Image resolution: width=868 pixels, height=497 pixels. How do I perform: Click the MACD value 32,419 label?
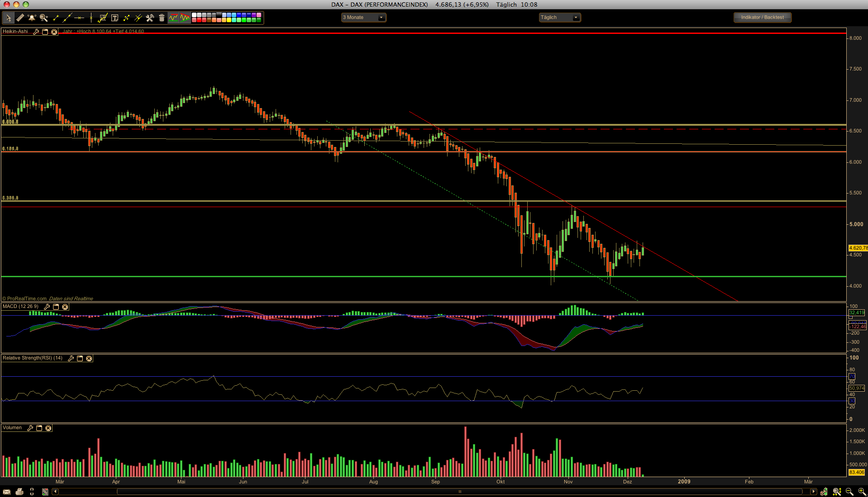coord(857,312)
